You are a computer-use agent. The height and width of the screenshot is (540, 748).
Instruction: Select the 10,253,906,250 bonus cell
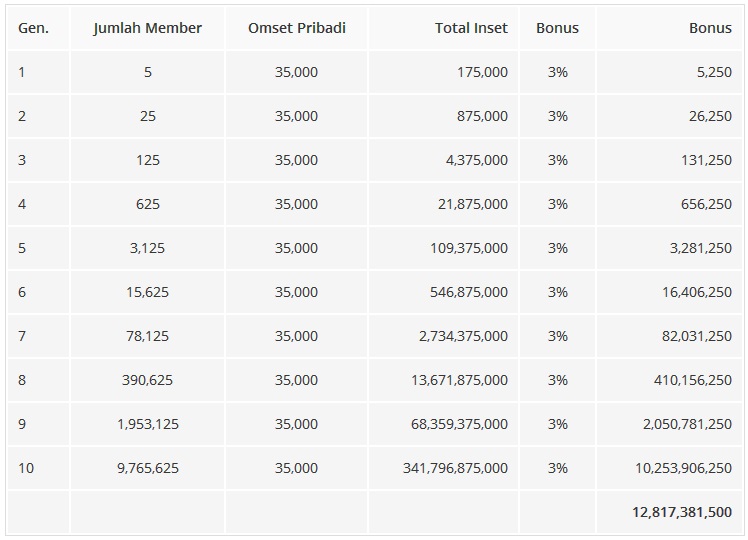tap(683, 468)
